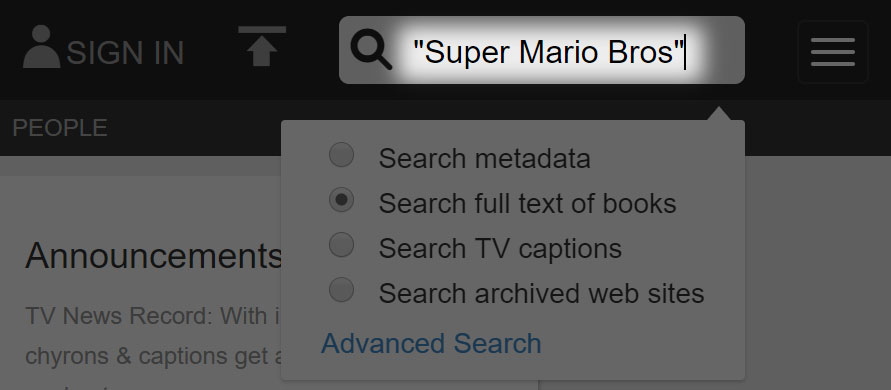
Task: Choose the Search TV captions radio button
Action: click(342, 245)
